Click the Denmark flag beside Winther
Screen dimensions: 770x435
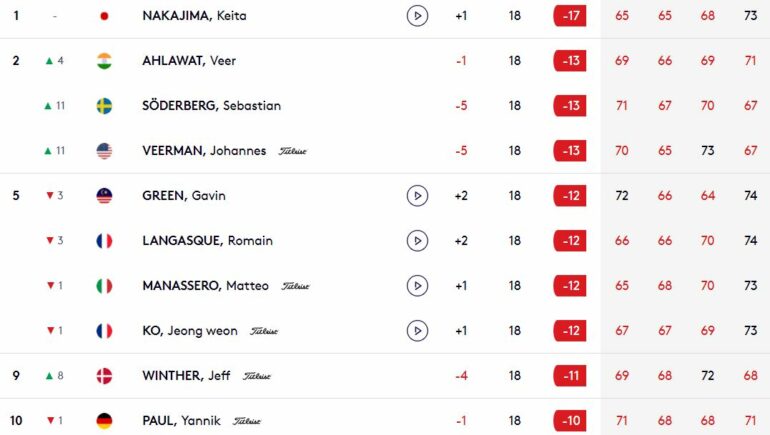click(104, 376)
